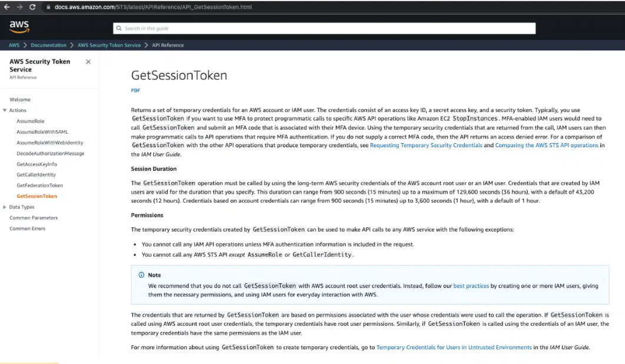Open Common Parameters page
This screenshot has height=364, width=625.
pyautogui.click(x=34, y=218)
